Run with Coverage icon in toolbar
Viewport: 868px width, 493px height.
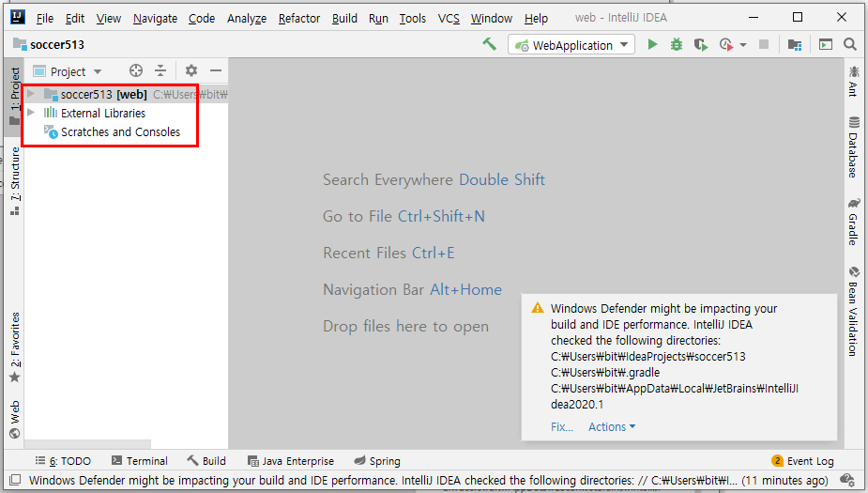pyautogui.click(x=701, y=44)
